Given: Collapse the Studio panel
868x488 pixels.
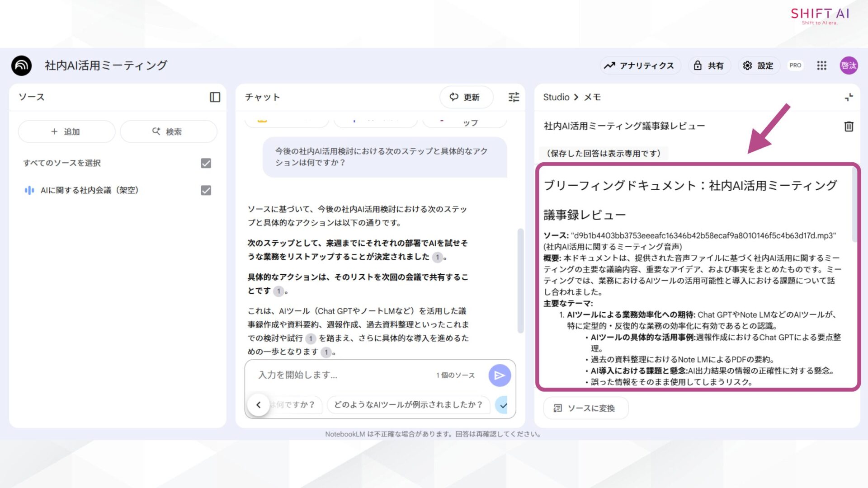Looking at the screenshot, I should click(x=848, y=97).
